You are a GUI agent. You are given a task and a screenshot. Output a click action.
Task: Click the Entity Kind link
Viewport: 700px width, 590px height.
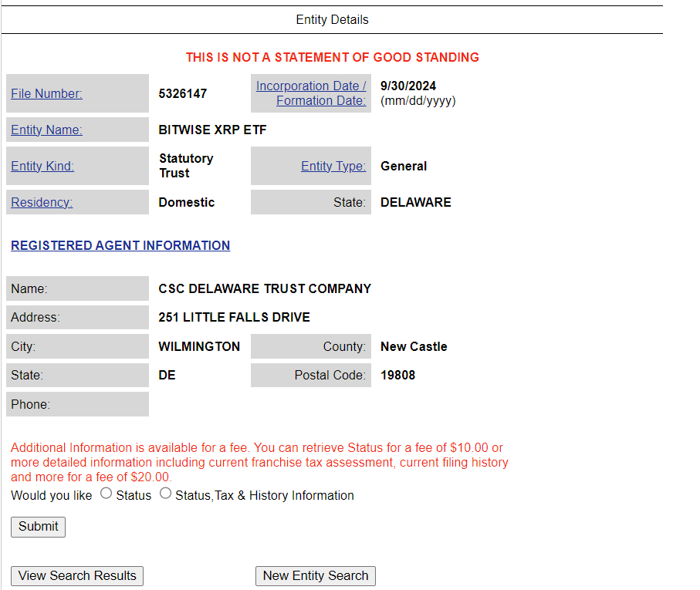click(42, 166)
